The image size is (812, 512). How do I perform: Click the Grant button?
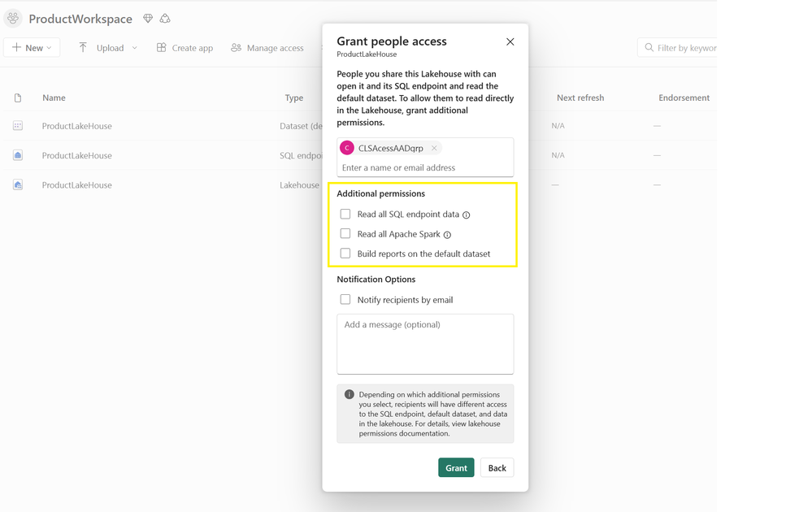pyautogui.click(x=456, y=467)
